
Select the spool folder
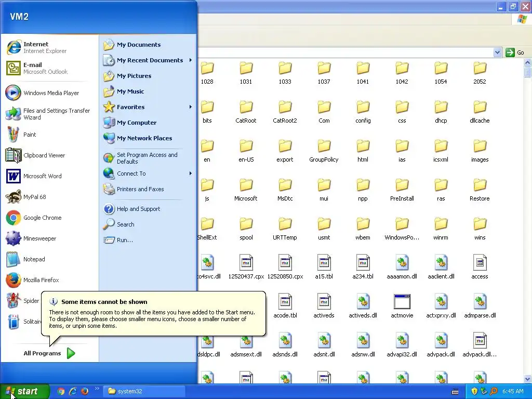(246, 229)
